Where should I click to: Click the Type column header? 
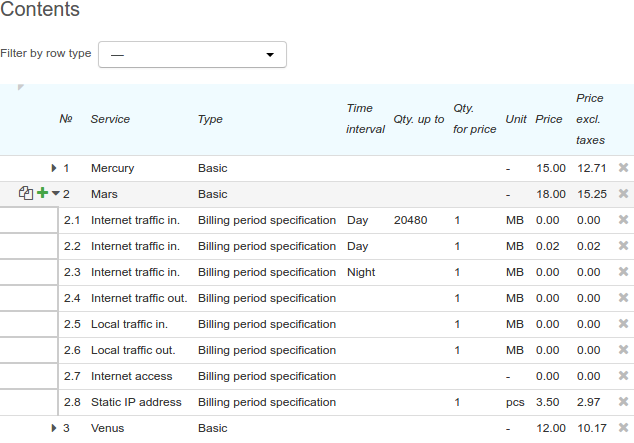click(x=210, y=119)
